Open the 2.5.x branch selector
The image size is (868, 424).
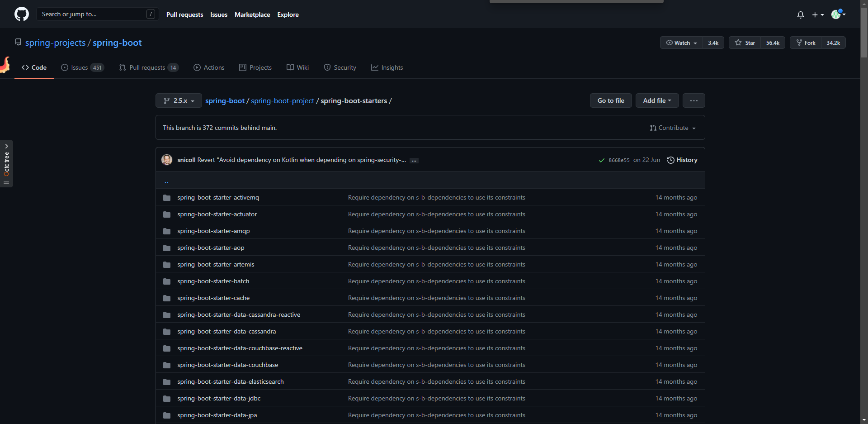pos(179,100)
